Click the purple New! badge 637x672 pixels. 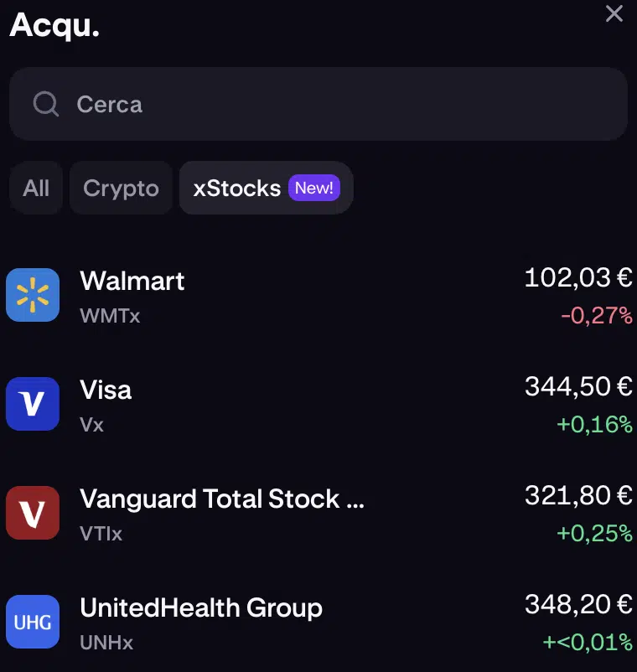coord(314,188)
